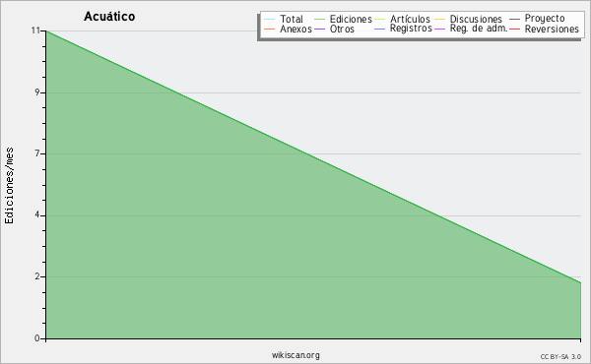
Task: Click the y-axis value 11
Action: pos(35,30)
